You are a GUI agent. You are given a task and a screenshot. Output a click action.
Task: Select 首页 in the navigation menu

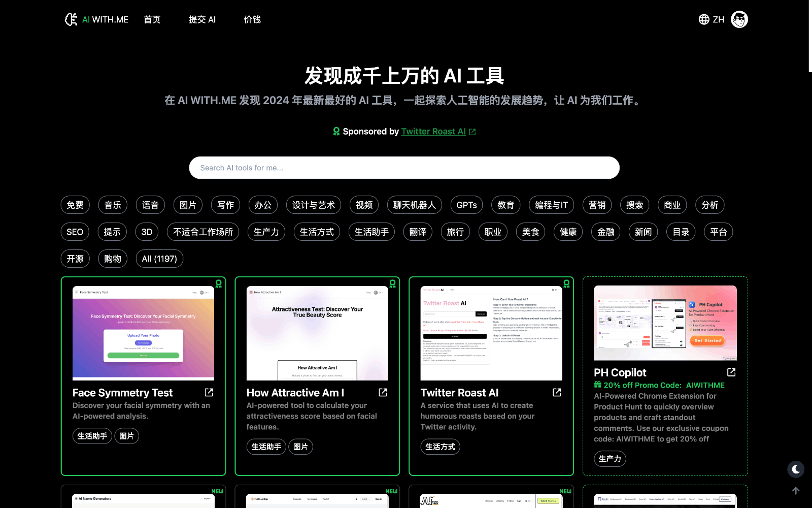click(x=152, y=19)
